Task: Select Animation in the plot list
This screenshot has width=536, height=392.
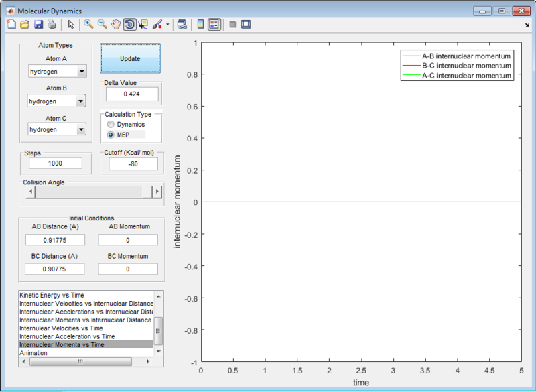Action: pyautogui.click(x=86, y=353)
